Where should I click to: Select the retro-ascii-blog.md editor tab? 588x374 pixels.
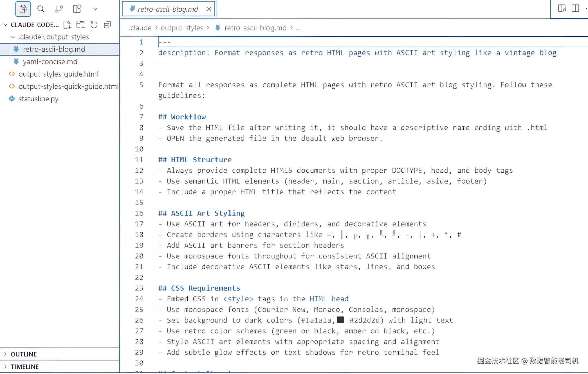pos(168,9)
